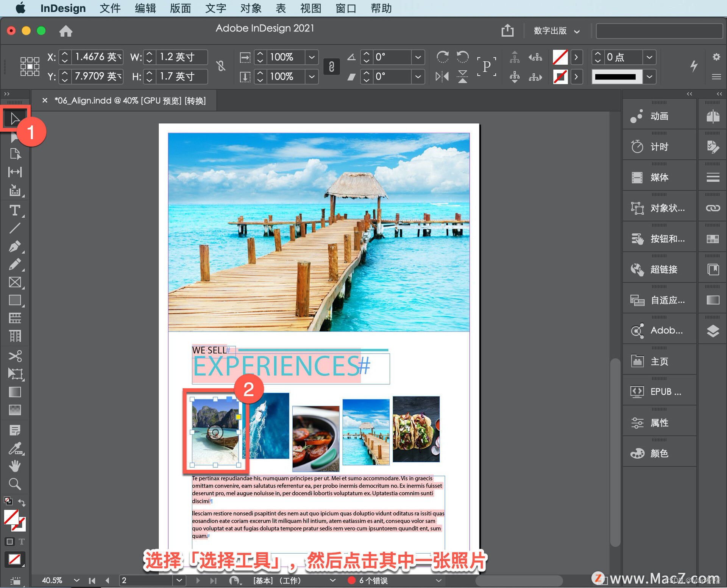This screenshot has width=727, height=588.
Task: Select the Type tool
Action: click(x=15, y=210)
